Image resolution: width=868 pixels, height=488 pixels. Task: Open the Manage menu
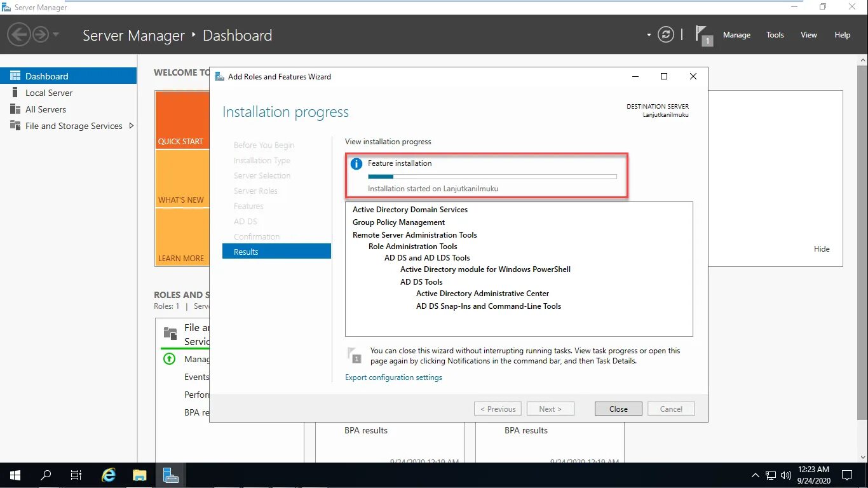coord(736,35)
